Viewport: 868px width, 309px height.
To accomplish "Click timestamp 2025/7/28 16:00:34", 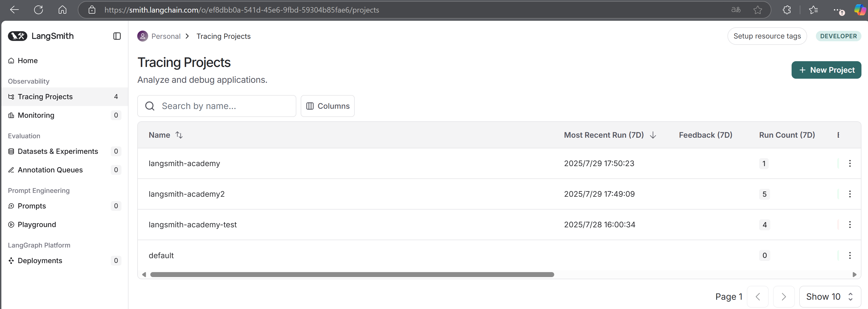I will pyautogui.click(x=599, y=225).
